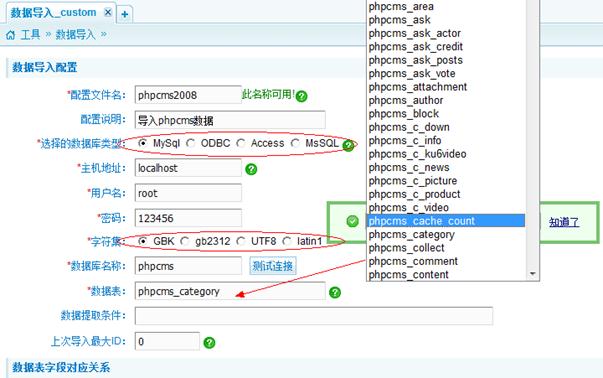Screen dimensions: 603x378
Task: Select ODBC database type
Action: click(x=191, y=143)
